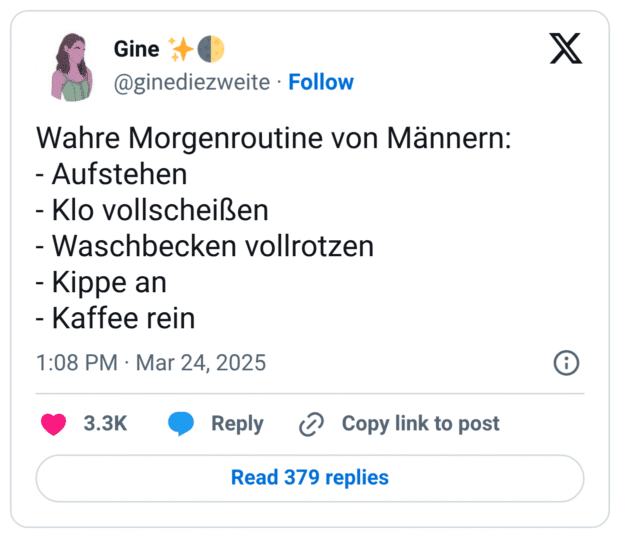Select Copy link to post
Image resolution: width=620 pixels, height=538 pixels.
coord(420,424)
